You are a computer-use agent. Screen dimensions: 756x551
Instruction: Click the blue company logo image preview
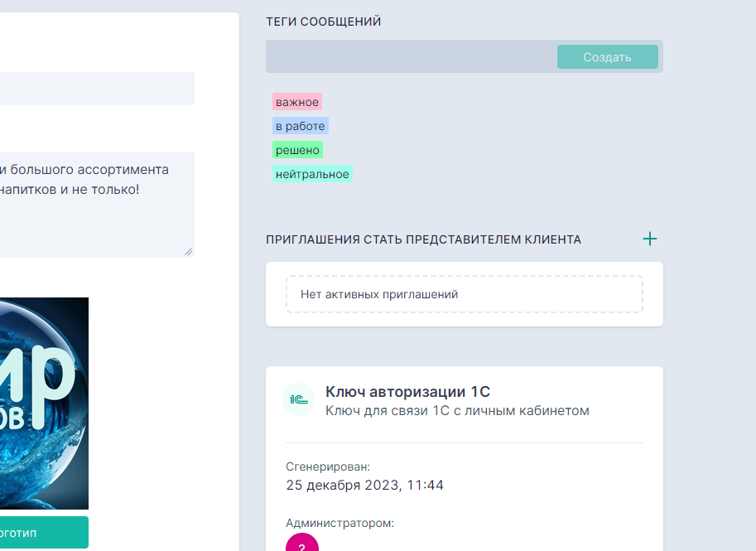click(x=44, y=403)
